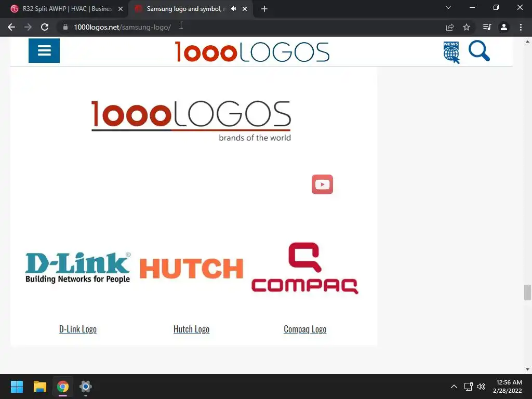Reload the current page

(x=45, y=27)
